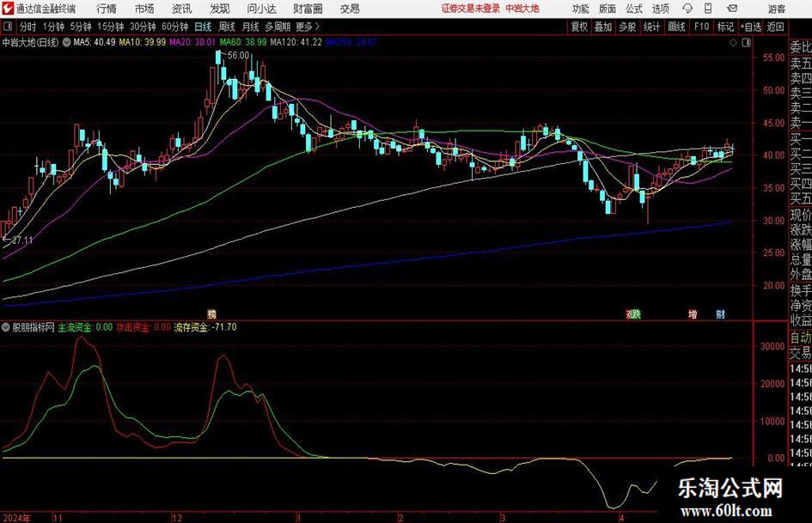Open the 行情 menu
Viewport: 812px width, 523px height.
pos(107,9)
